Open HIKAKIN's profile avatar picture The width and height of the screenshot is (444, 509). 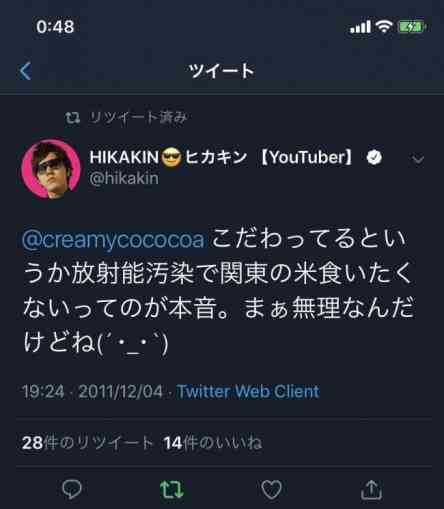51,169
